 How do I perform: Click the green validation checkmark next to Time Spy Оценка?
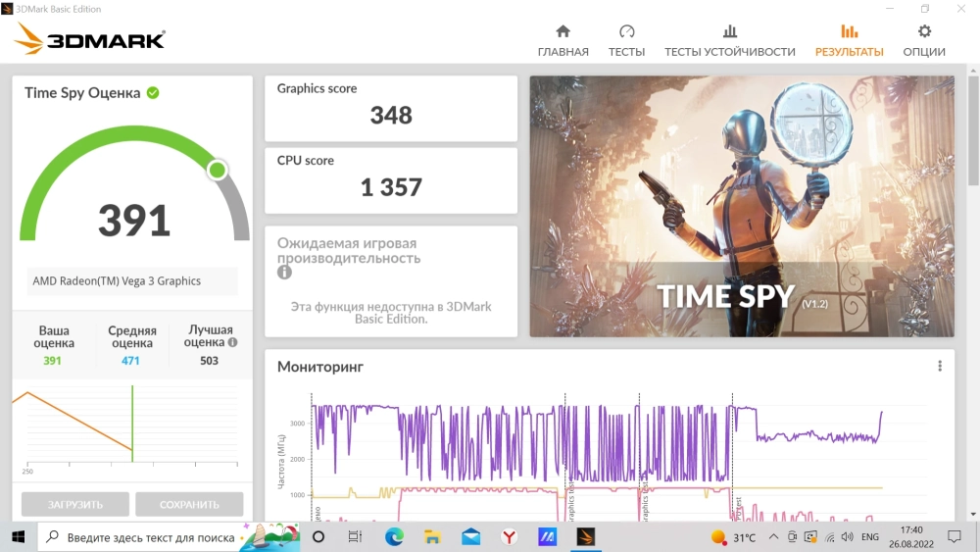click(x=153, y=93)
